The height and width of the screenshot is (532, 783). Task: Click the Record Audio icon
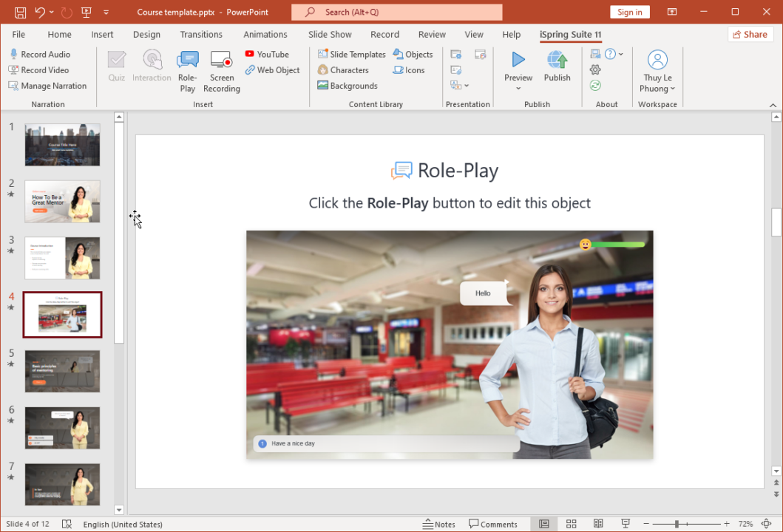point(14,54)
